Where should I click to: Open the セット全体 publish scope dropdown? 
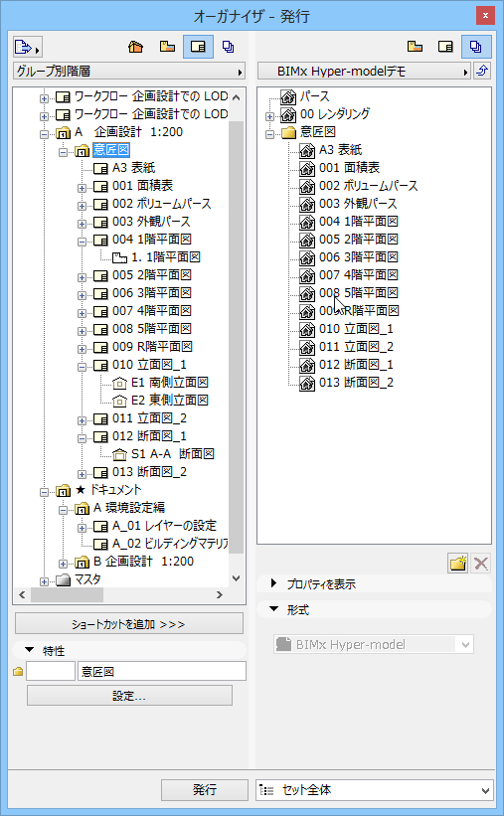tap(375, 790)
